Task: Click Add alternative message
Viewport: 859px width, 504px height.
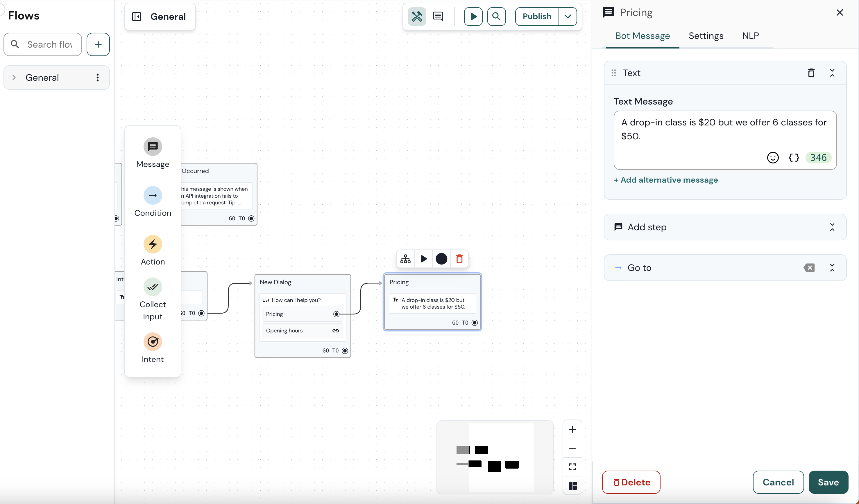Action: 665,180
